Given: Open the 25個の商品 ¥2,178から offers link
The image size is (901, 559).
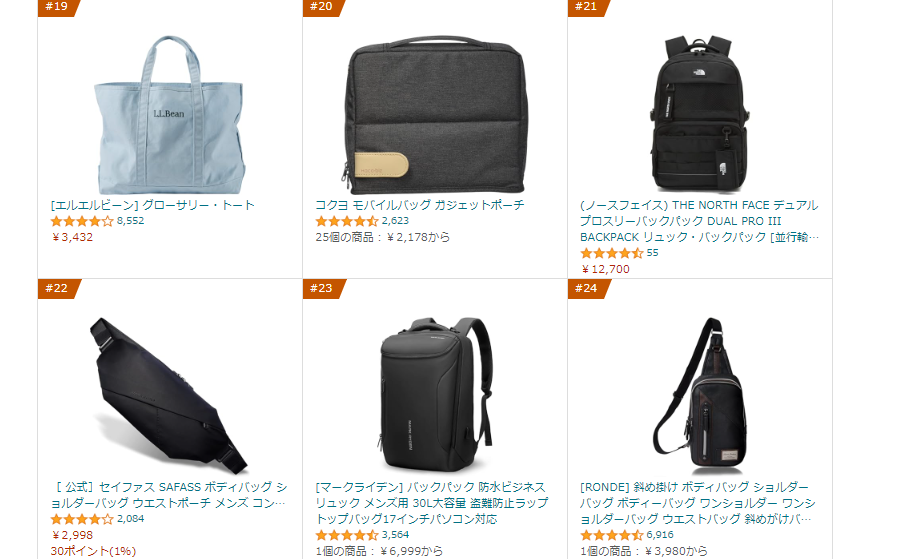Looking at the screenshot, I should (x=383, y=237).
